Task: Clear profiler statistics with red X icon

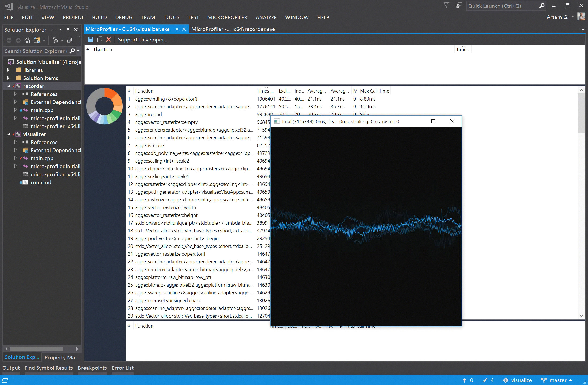Action: 109,40
